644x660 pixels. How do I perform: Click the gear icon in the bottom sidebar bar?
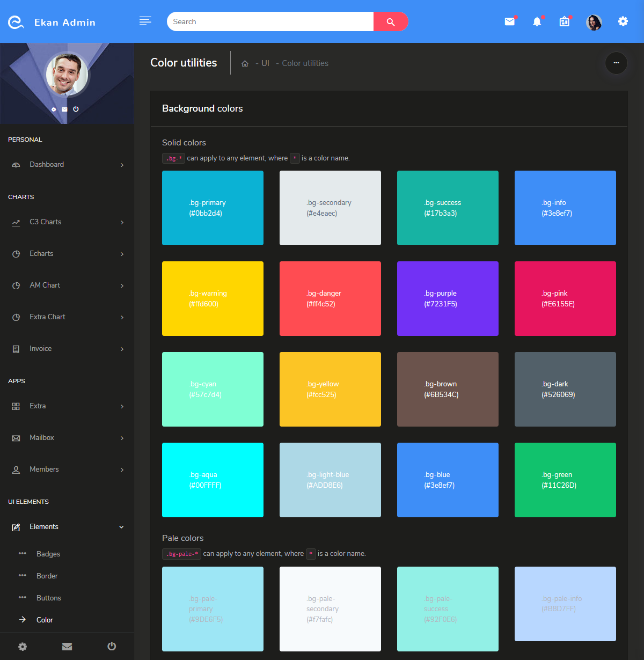22,647
